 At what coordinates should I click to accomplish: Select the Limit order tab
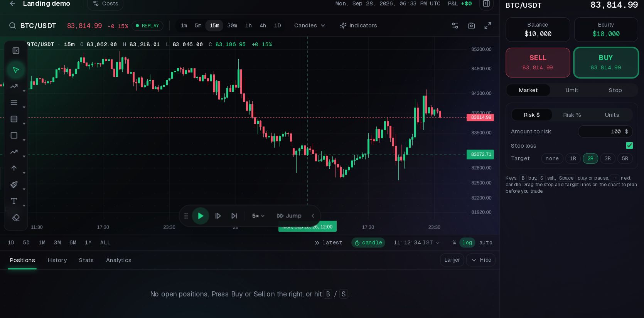572,90
